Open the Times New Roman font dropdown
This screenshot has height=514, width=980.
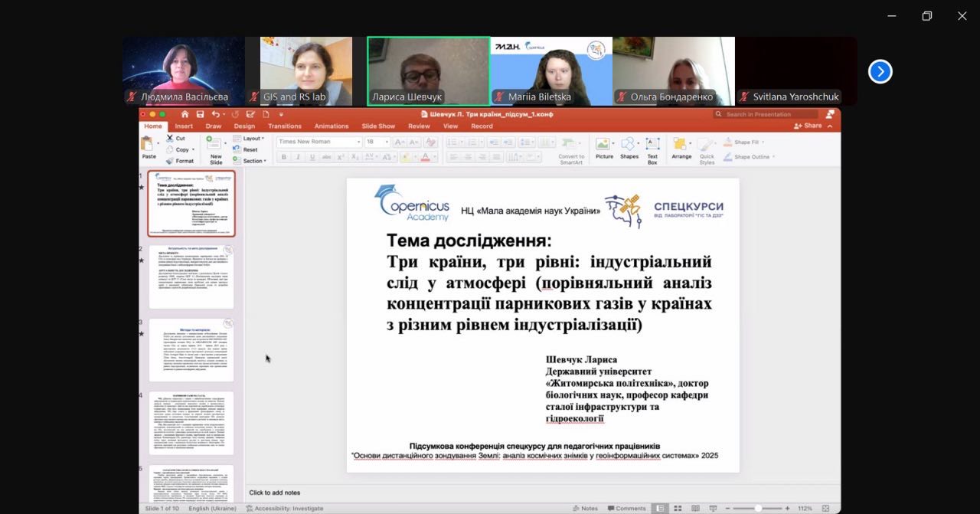pyautogui.click(x=318, y=142)
